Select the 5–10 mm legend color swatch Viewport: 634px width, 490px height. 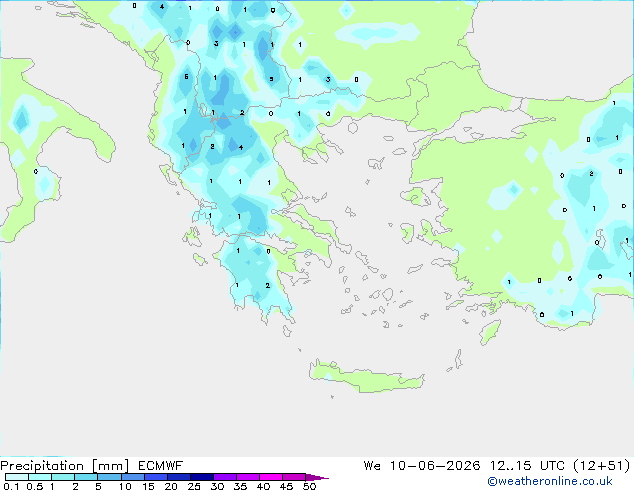(109, 477)
